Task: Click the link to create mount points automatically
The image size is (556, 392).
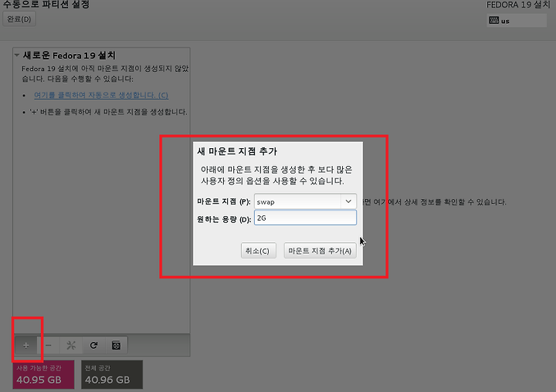Action: click(x=101, y=95)
